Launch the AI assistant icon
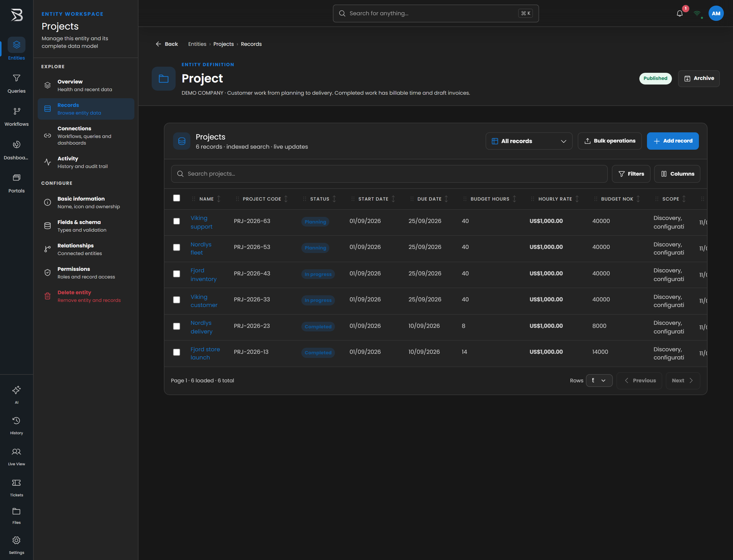733x560 pixels. point(16,390)
